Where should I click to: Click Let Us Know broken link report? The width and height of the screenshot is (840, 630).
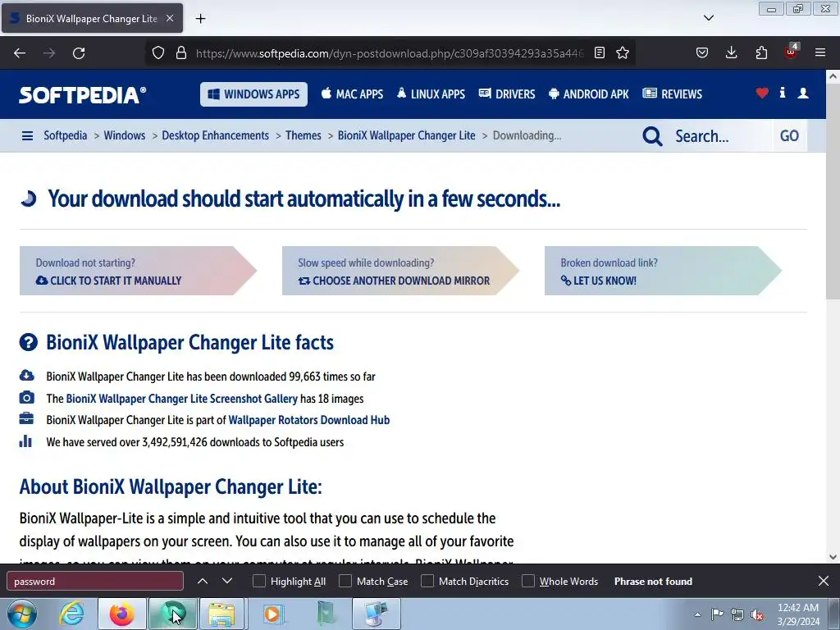(663, 271)
